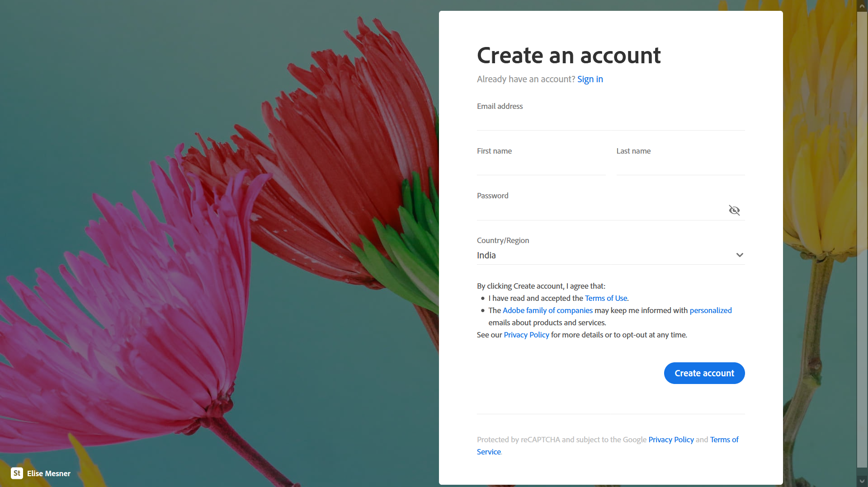Screen dimensions: 868x487
Task: Click the scroll up arrow on the scrollbar
Action: coord(863,6)
